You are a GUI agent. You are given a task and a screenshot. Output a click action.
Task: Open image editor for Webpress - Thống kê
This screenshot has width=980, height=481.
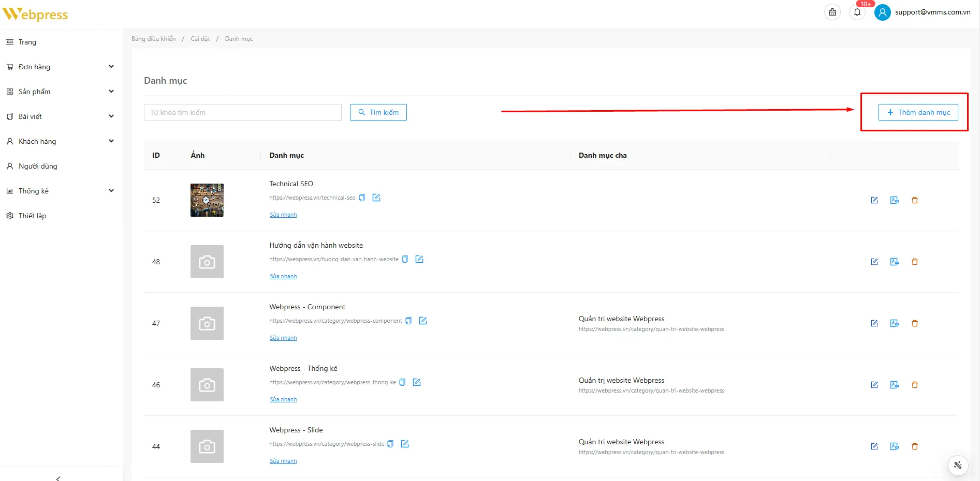point(894,385)
